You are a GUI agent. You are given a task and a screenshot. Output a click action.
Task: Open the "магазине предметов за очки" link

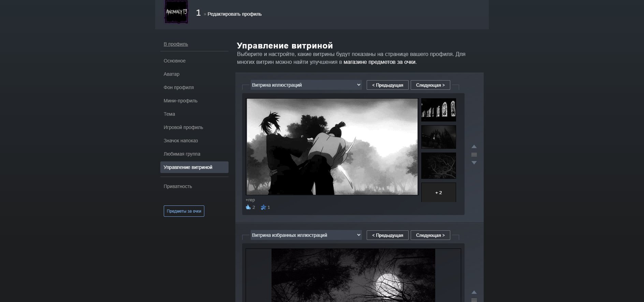[379, 62]
